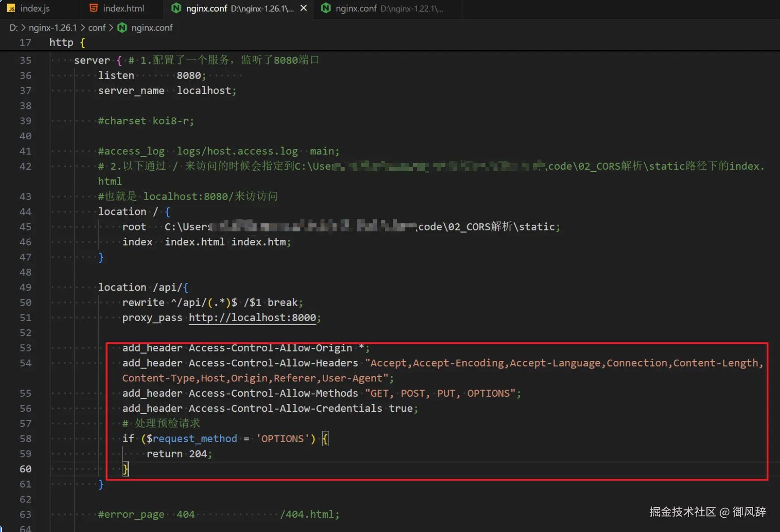The width and height of the screenshot is (780, 532).
Task: Open the nginx-1.26.1 breadcrumb folder
Action: tap(53, 28)
